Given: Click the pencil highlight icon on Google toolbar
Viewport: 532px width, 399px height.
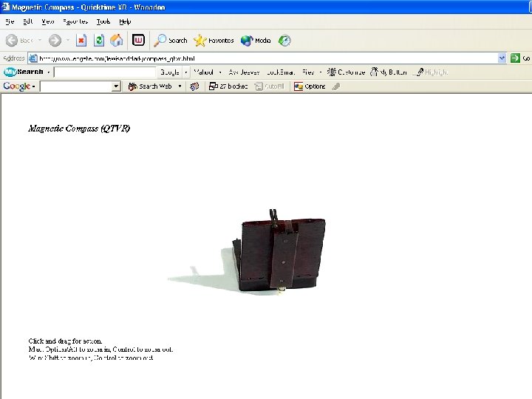Looking at the screenshot, I should (x=336, y=86).
